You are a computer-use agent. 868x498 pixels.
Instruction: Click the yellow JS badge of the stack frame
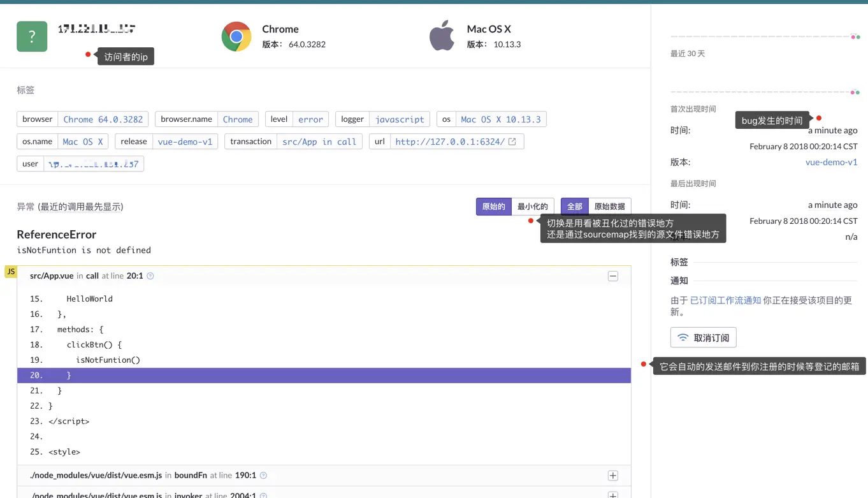[x=11, y=272]
